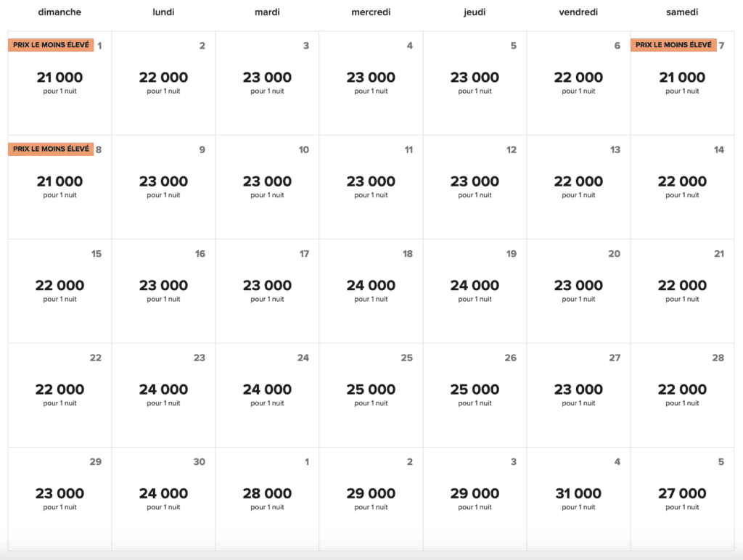Choose lundi 30 priced at 24 000
743x560 pixels.
click(x=163, y=498)
